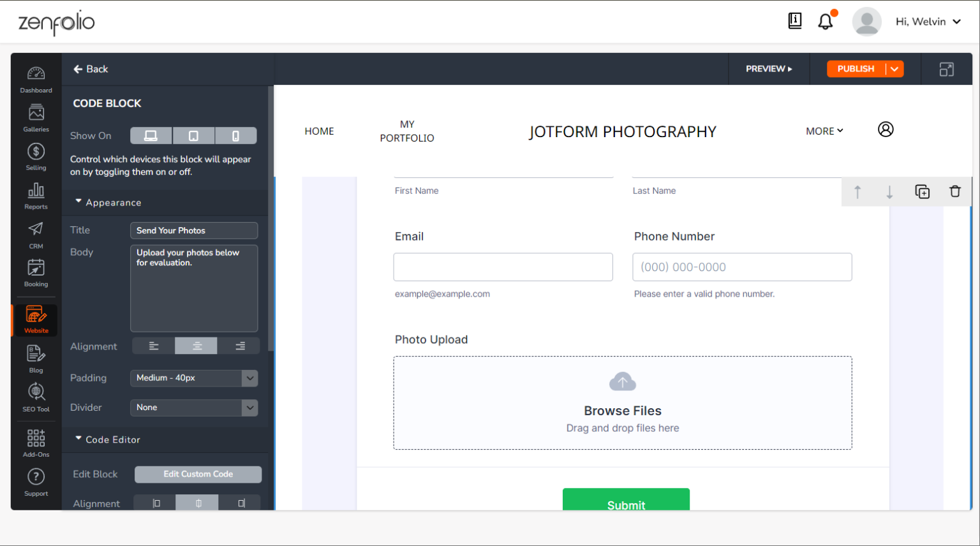The width and height of the screenshot is (980, 546).
Task: Open the SEO Tool from the sidebar
Action: click(36, 395)
